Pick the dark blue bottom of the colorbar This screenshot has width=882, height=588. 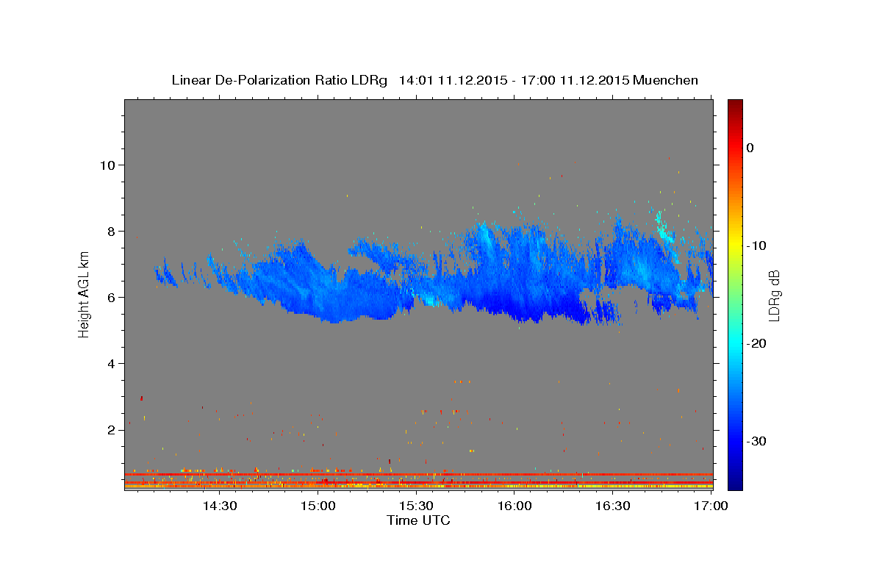pos(735,484)
